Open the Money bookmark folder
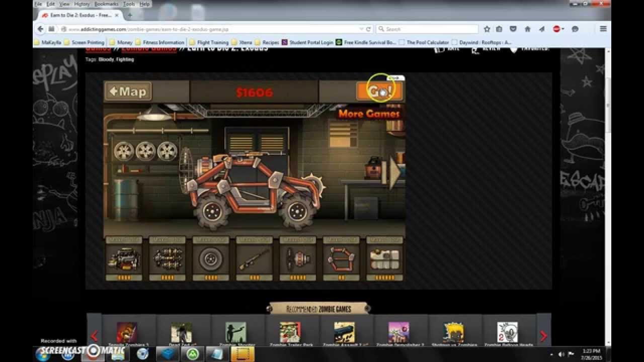644x362 pixels. tap(121, 43)
